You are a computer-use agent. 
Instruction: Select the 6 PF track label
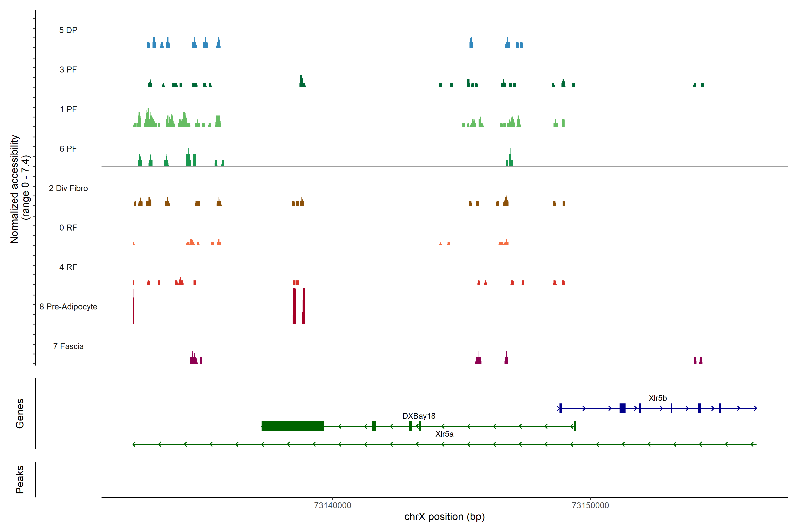click(68, 149)
